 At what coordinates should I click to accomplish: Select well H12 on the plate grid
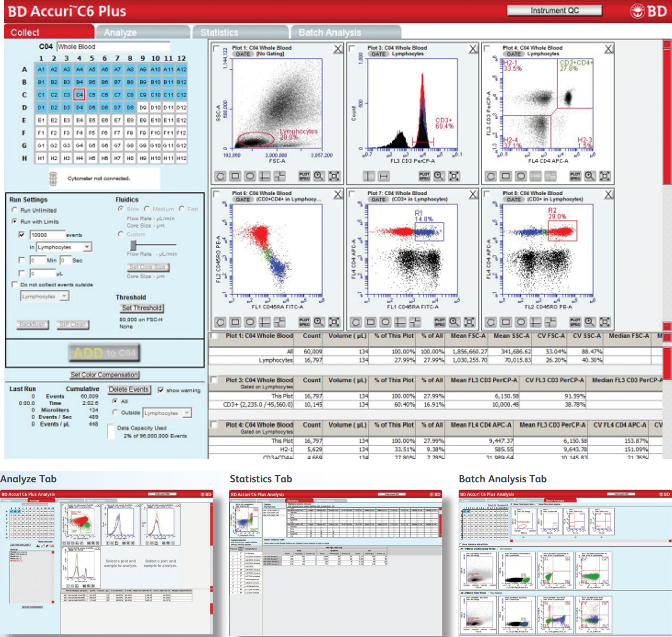pyautogui.click(x=181, y=158)
